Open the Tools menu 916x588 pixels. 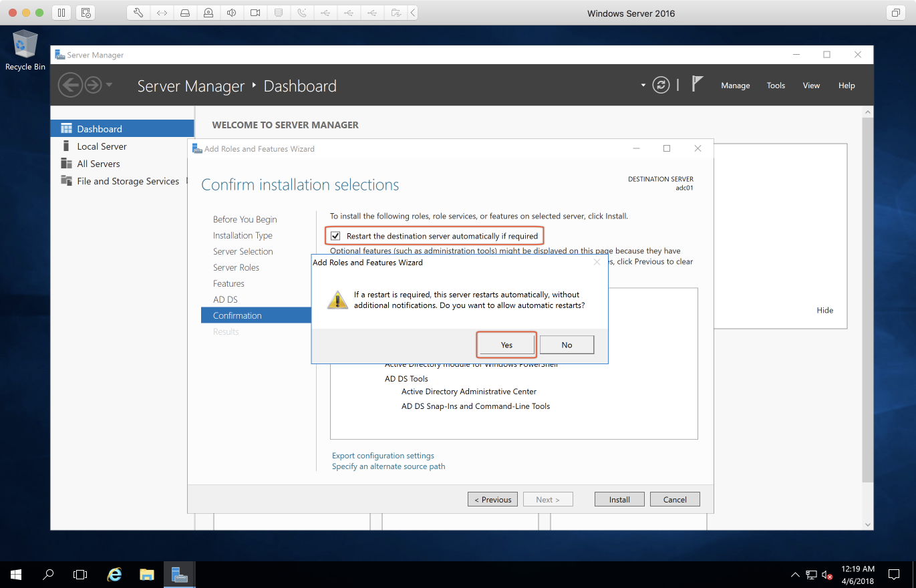(x=776, y=86)
